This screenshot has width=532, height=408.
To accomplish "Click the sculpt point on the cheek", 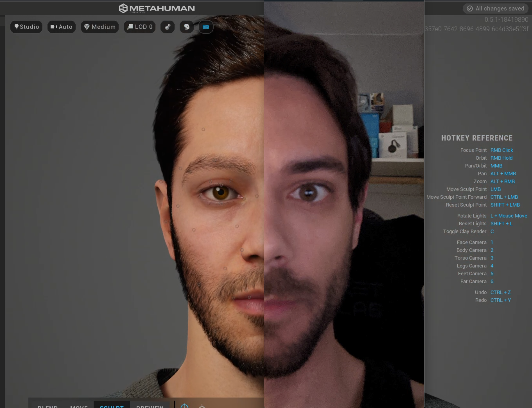I will tap(194, 230).
